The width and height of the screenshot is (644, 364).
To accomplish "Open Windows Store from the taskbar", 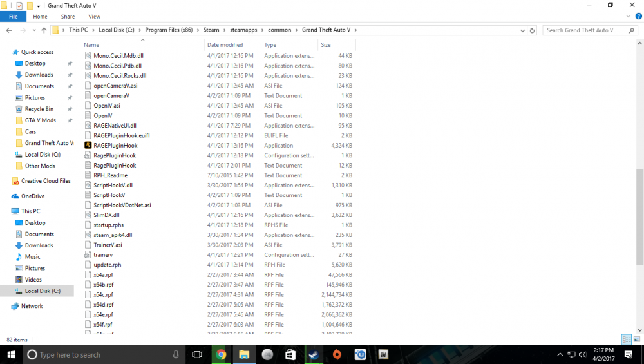I will tap(290, 354).
